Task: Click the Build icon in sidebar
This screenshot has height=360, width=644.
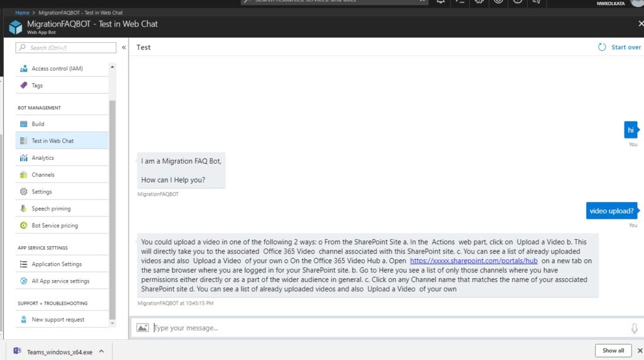Action: (23, 124)
